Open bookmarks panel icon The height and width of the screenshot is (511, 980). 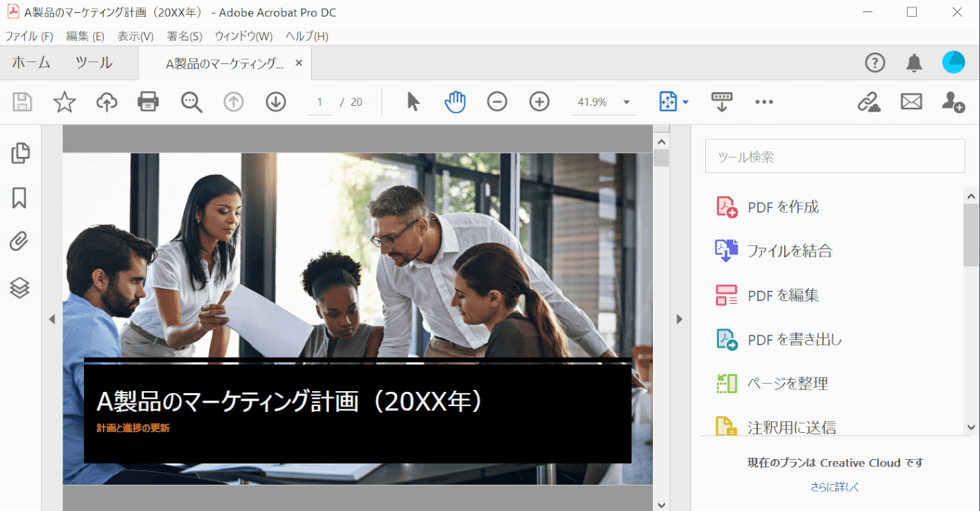click(20, 198)
